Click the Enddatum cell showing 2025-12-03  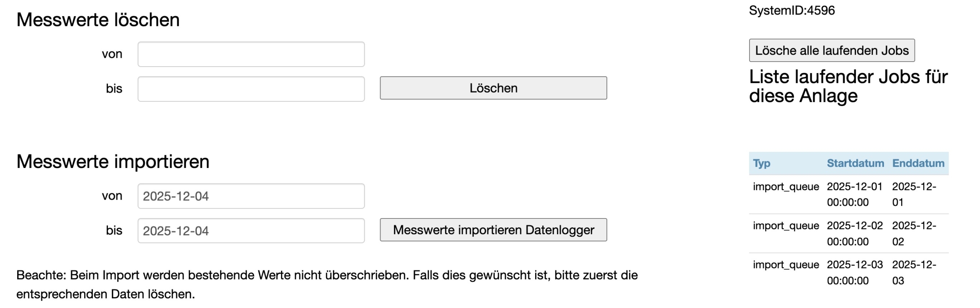tap(914, 272)
